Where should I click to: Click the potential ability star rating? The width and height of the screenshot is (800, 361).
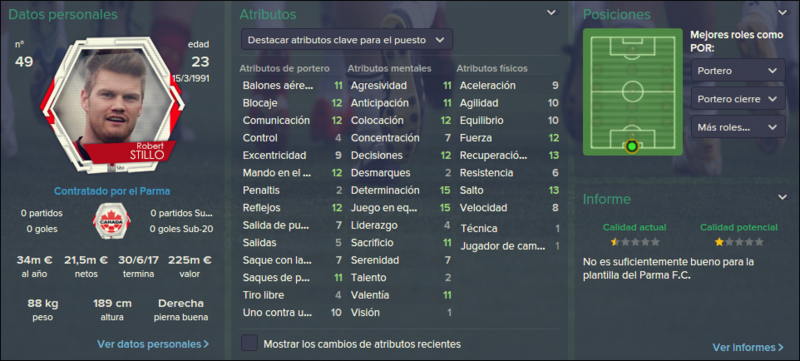(x=739, y=242)
